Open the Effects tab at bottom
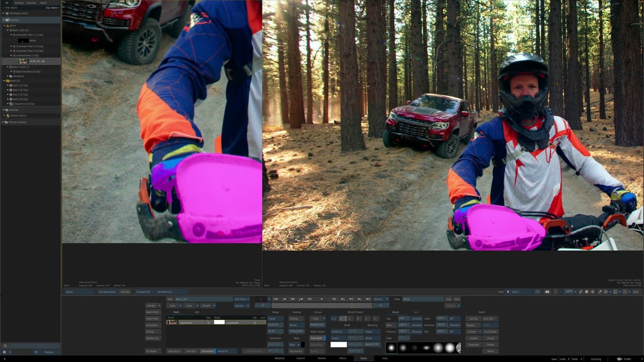 click(343, 358)
